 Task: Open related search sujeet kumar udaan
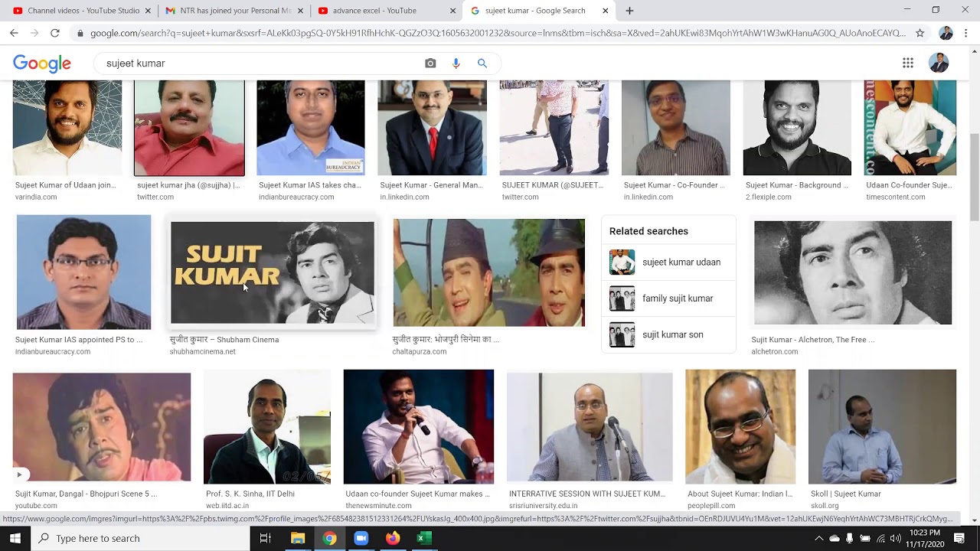coord(668,262)
